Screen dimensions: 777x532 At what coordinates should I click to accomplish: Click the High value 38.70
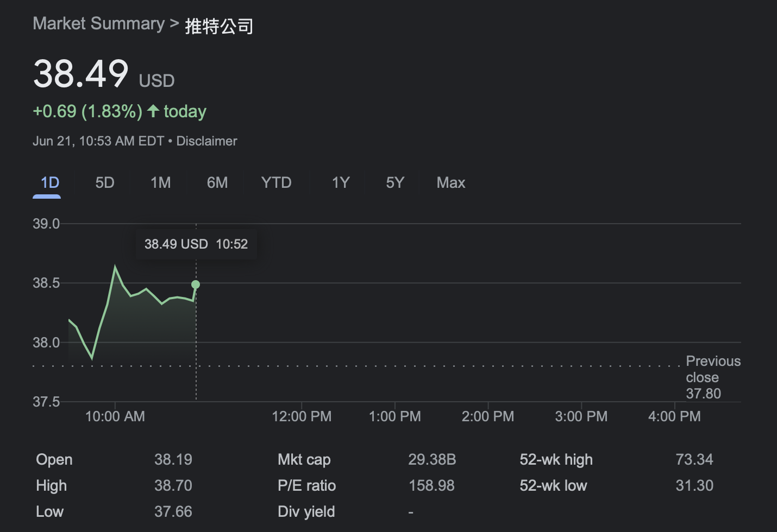point(173,485)
